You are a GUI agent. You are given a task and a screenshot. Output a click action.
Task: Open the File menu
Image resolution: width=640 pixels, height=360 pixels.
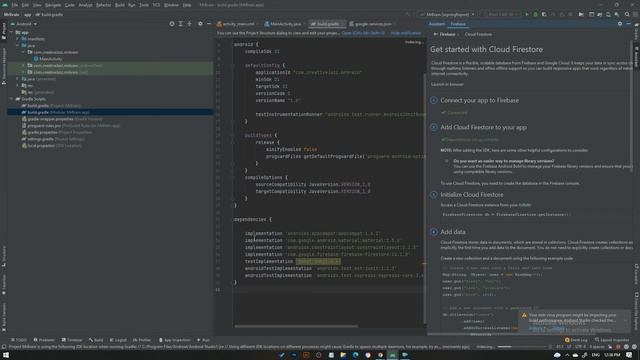[x=15, y=5]
